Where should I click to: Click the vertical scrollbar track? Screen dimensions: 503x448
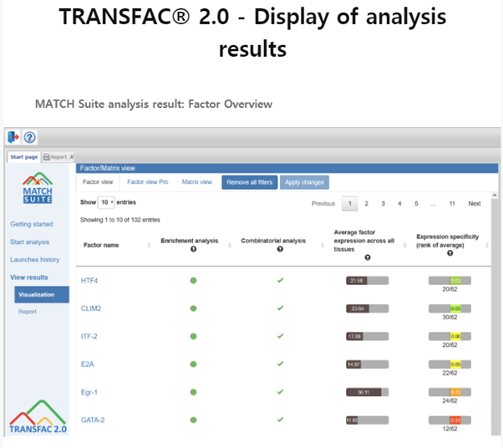tap(495, 317)
